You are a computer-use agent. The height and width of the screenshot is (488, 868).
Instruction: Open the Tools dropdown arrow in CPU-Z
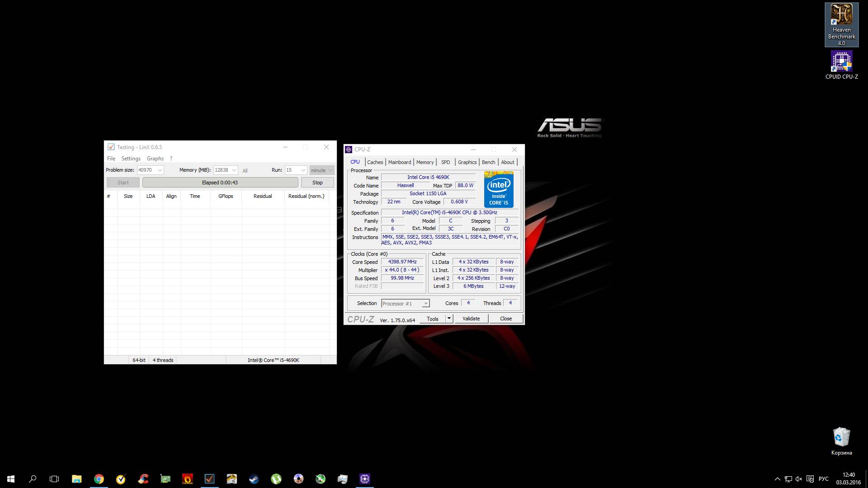click(x=449, y=319)
